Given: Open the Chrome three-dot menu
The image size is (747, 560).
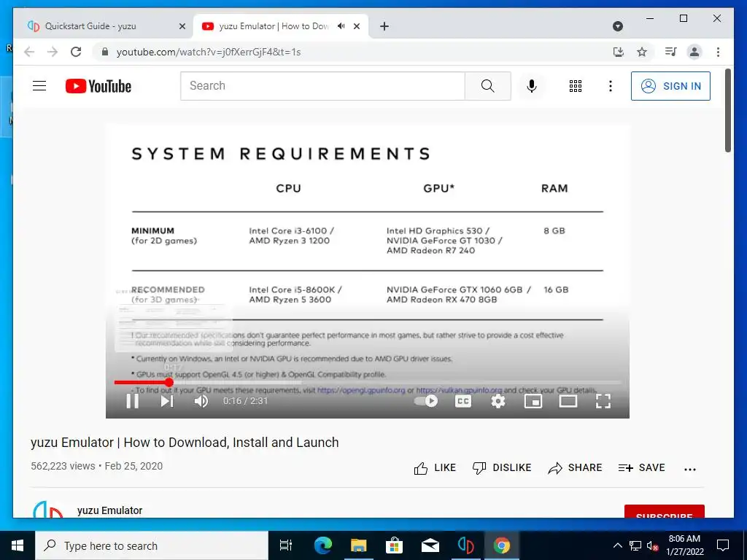Looking at the screenshot, I should coord(718,52).
